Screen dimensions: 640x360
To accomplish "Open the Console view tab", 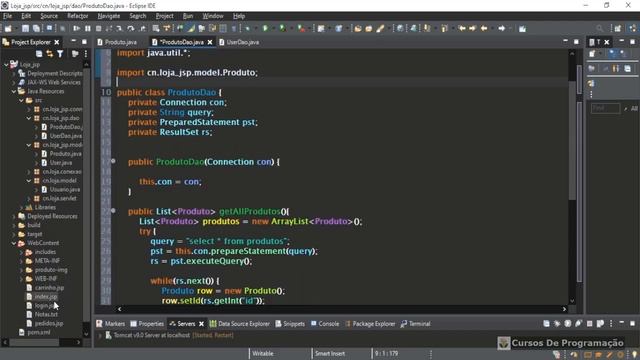I will (325, 324).
